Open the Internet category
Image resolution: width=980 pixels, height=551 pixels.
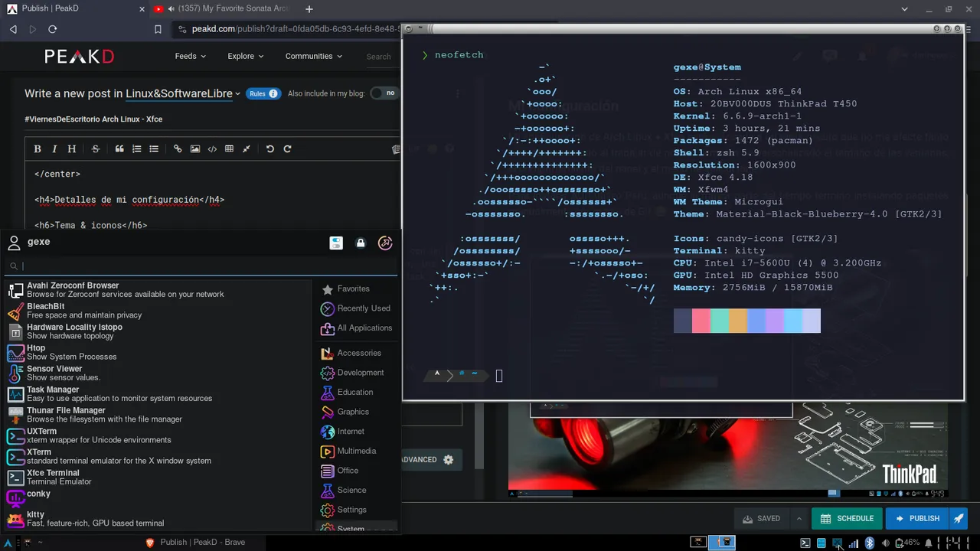point(356,432)
